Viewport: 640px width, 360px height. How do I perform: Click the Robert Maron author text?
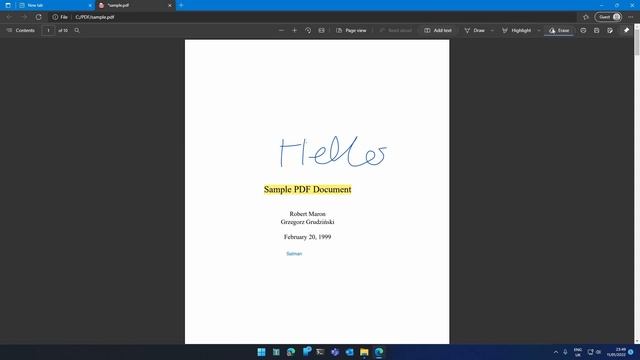pyautogui.click(x=307, y=214)
